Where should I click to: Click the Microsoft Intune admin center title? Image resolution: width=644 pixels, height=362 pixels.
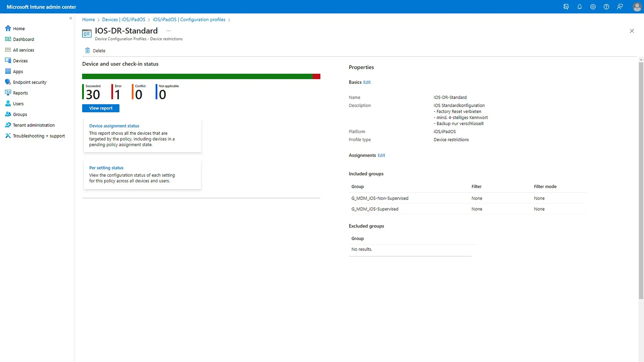(41, 7)
